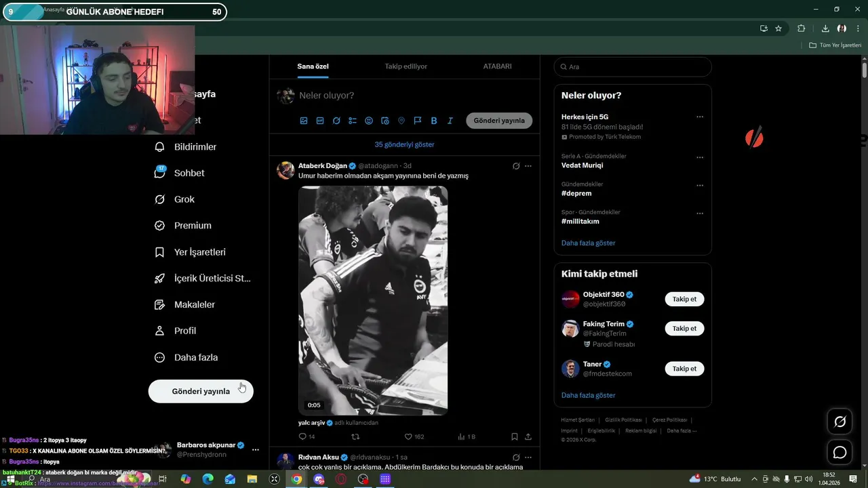The height and width of the screenshot is (488, 868).
Task: Share the Ataberk Doğan post
Action: click(528, 437)
